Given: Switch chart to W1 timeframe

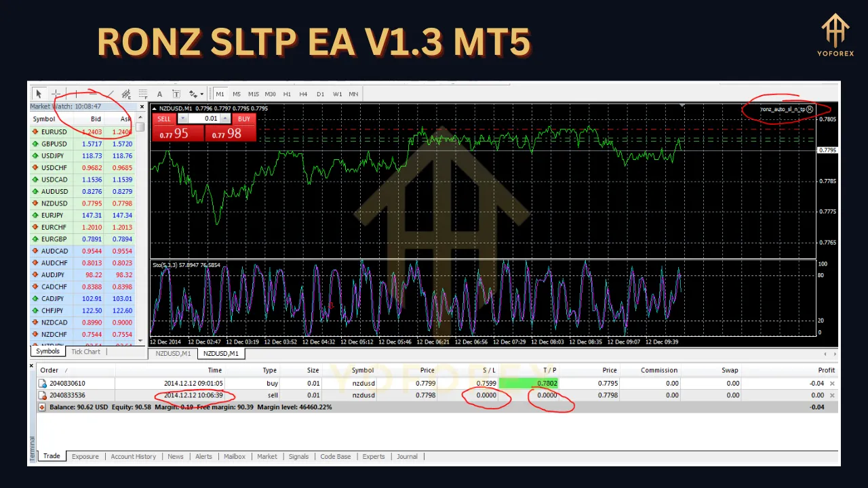Looking at the screenshot, I should [x=337, y=94].
